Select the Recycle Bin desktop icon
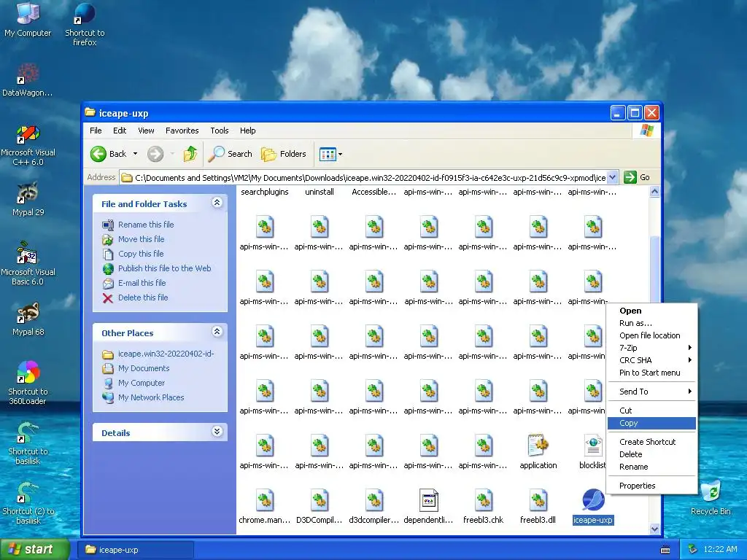747x560 pixels. tap(711, 497)
